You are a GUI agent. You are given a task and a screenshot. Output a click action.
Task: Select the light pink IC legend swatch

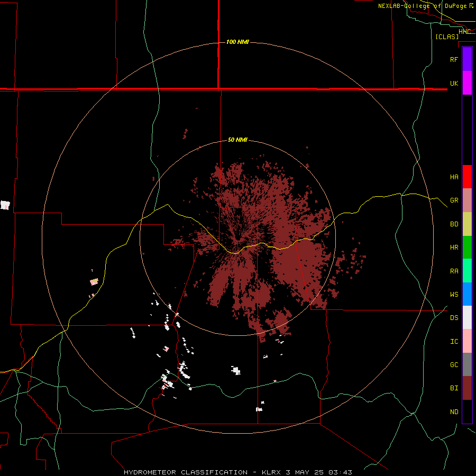(467, 341)
